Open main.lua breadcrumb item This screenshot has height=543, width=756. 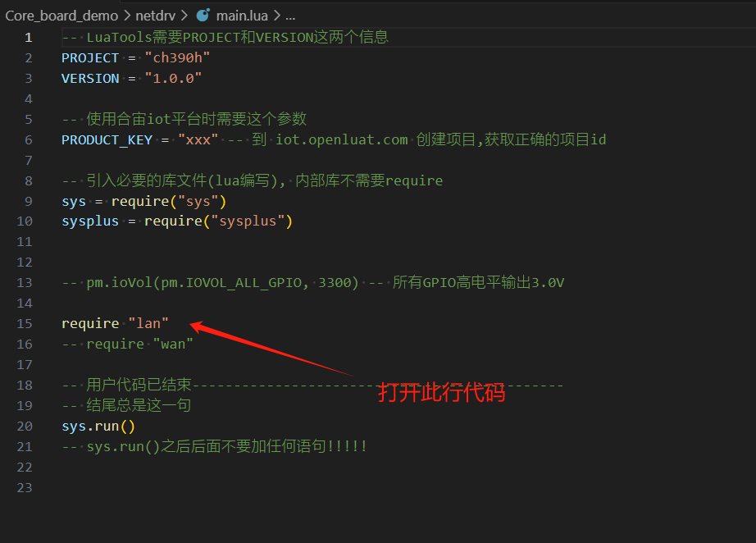pos(242,16)
